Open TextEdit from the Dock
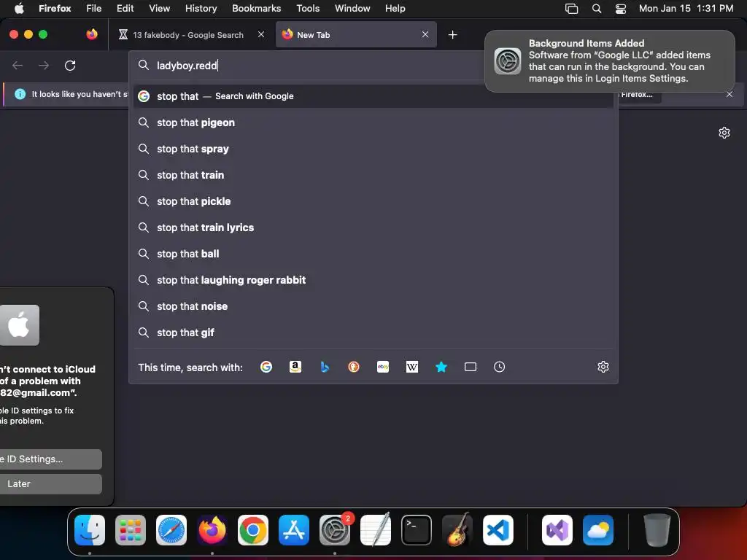The width and height of the screenshot is (747, 560). click(x=376, y=530)
